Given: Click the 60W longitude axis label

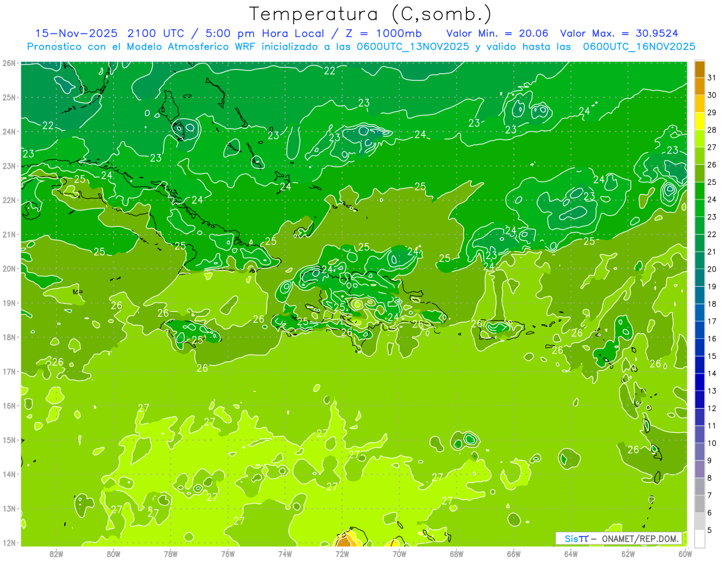Looking at the screenshot, I should [x=685, y=553].
